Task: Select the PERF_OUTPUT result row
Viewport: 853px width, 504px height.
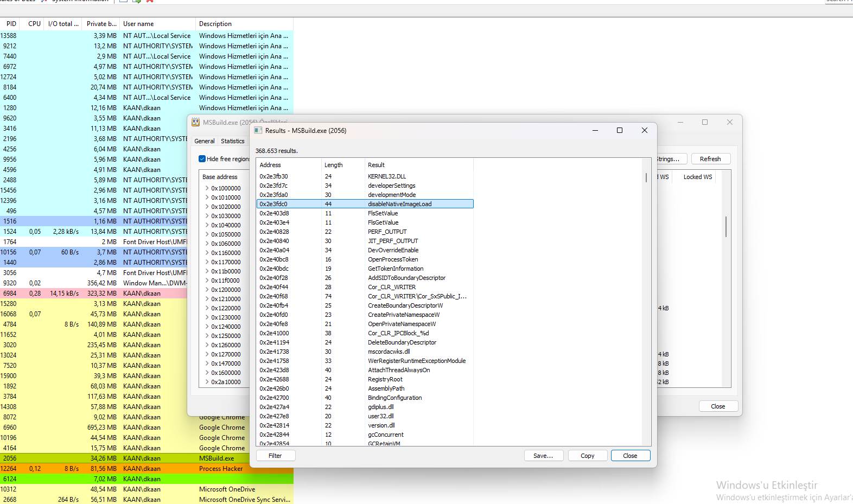Action: [365, 232]
